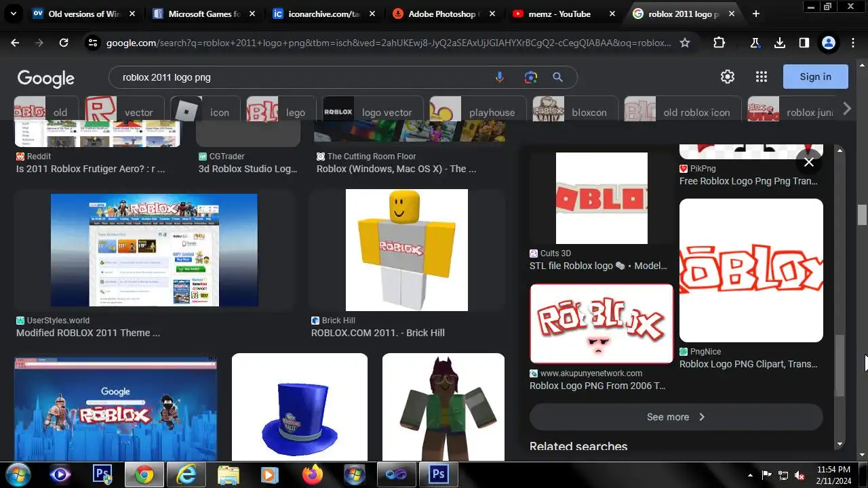
Task: Open CGTrader 3d Roblox Studio Logo link
Action: [x=248, y=169]
